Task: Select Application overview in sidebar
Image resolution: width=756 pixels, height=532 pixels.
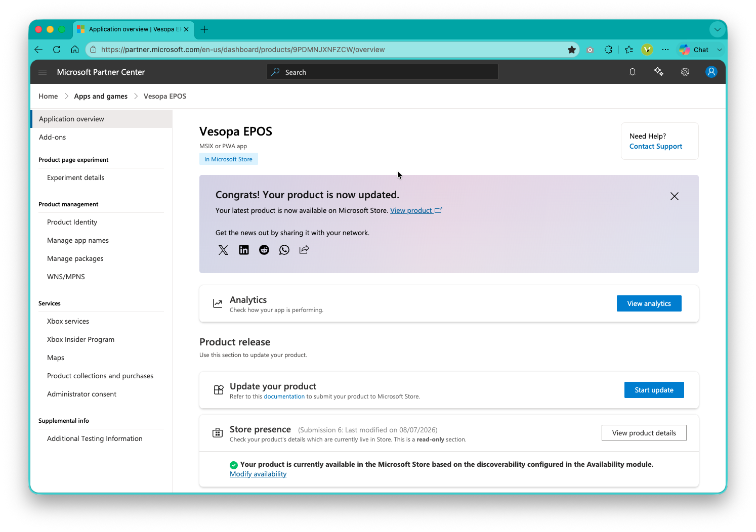Action: (x=101, y=119)
